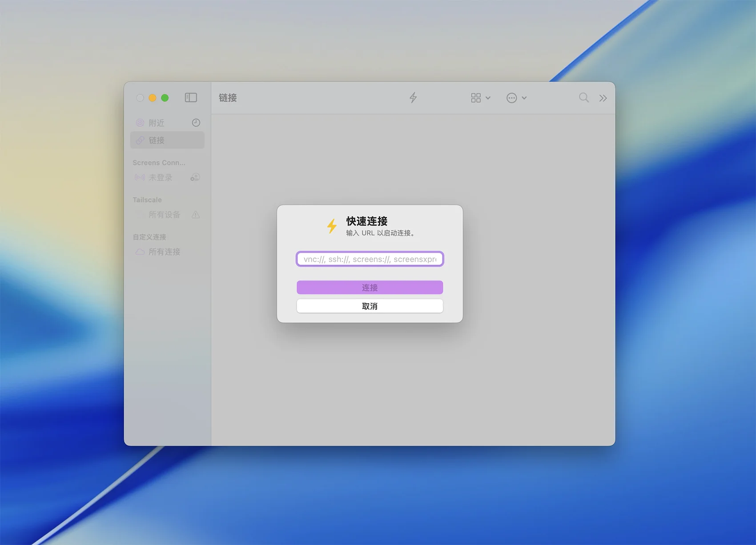Viewport: 756px width, 545px height.
Task: Click the green full-screen window button
Action: pos(165,98)
